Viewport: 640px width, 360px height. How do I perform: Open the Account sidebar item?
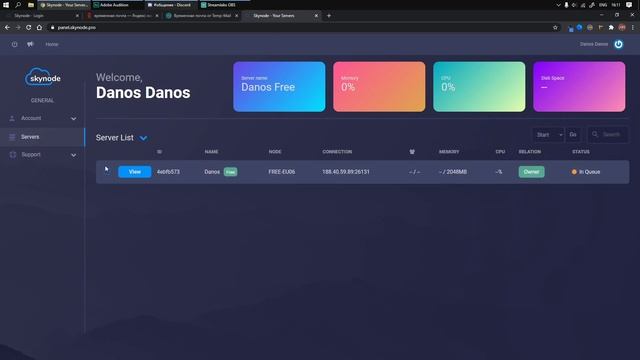(42, 118)
